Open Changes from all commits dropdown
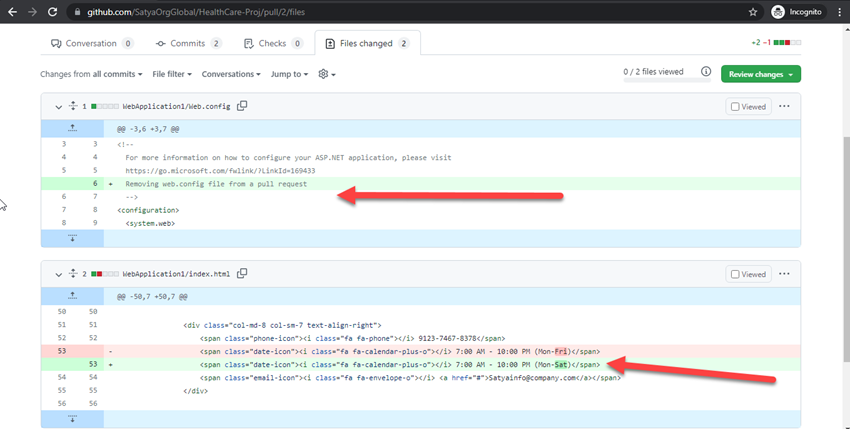The height and width of the screenshot is (429, 850). click(91, 74)
